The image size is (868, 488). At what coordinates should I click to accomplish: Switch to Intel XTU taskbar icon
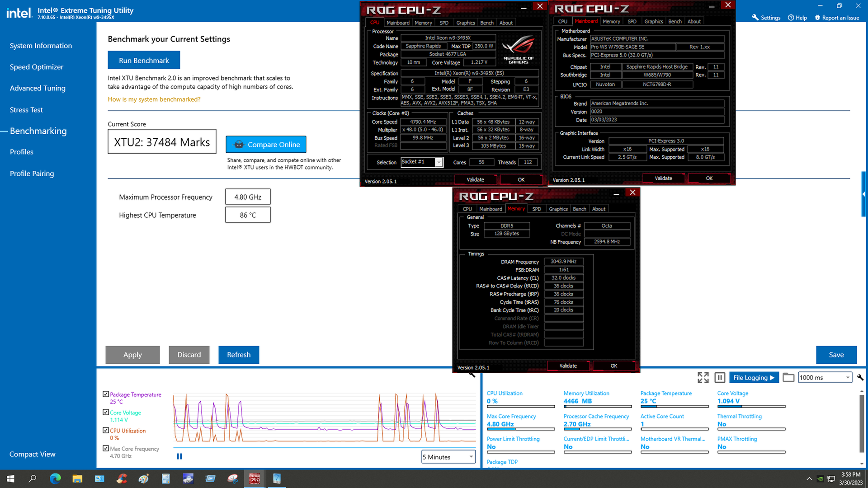pos(277,479)
